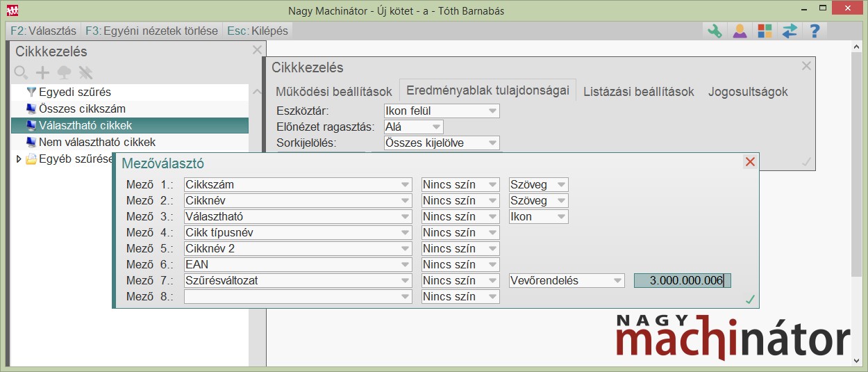Expand the Egyéb szűrések folder
The height and width of the screenshot is (372, 868).
tap(19, 159)
